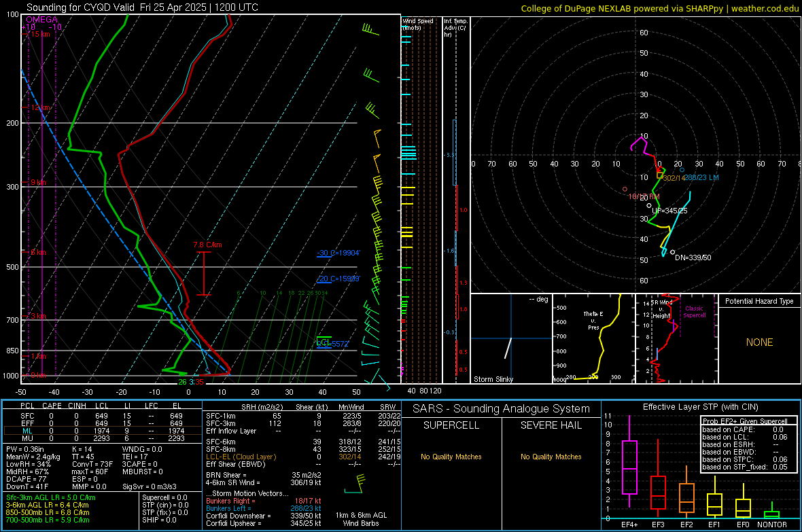Click the SFC-6km shear row
This screenshot has height=532, width=802.
(303, 442)
